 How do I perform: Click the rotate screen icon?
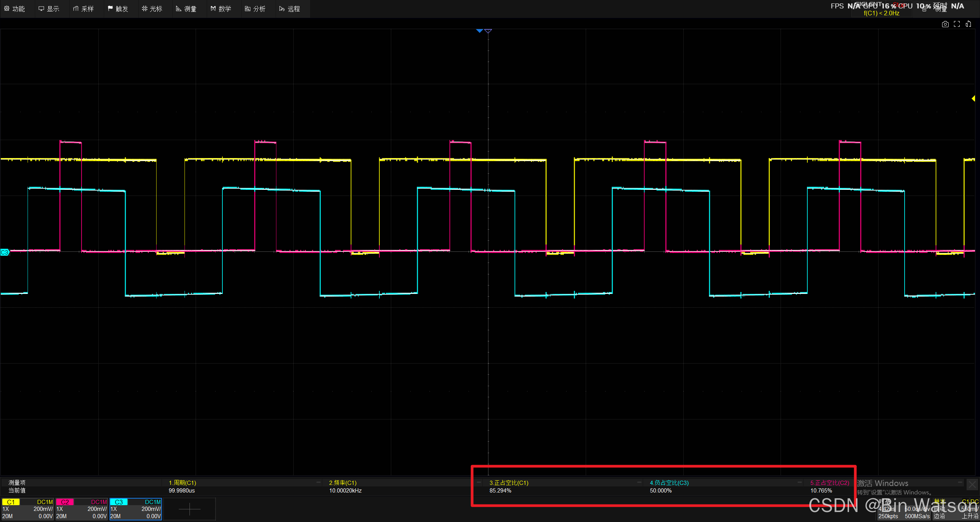(968, 24)
